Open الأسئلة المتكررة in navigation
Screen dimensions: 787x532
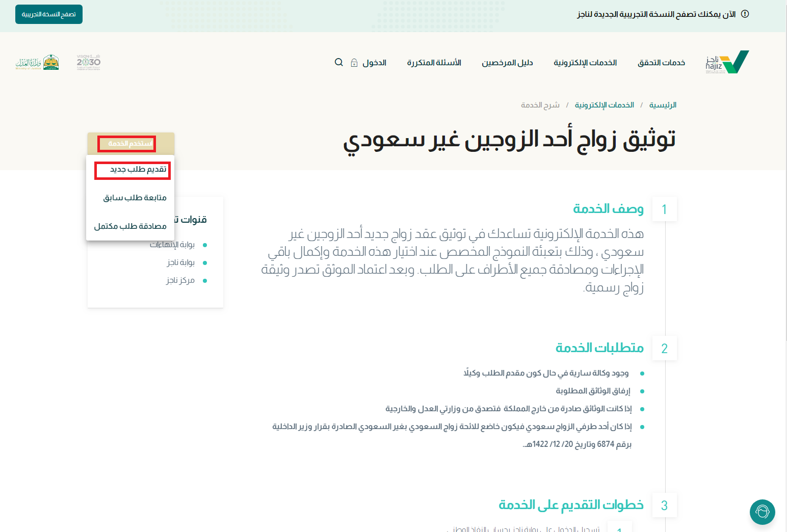(x=434, y=63)
